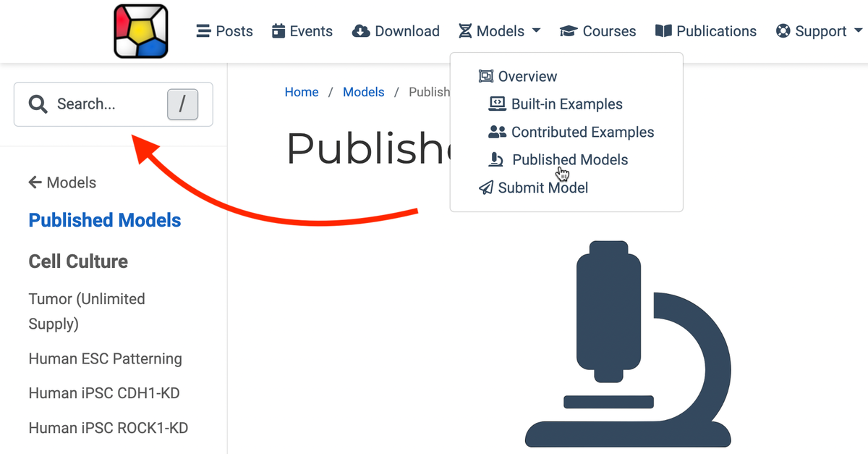This screenshot has width=868, height=454.
Task: Click the Models breadcrumb link
Action: pyautogui.click(x=364, y=92)
